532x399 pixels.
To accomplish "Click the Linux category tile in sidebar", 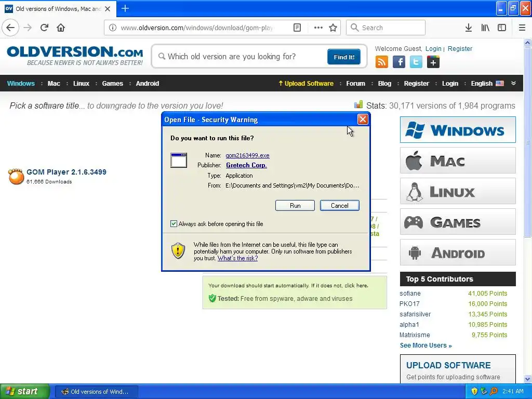I will click(458, 191).
